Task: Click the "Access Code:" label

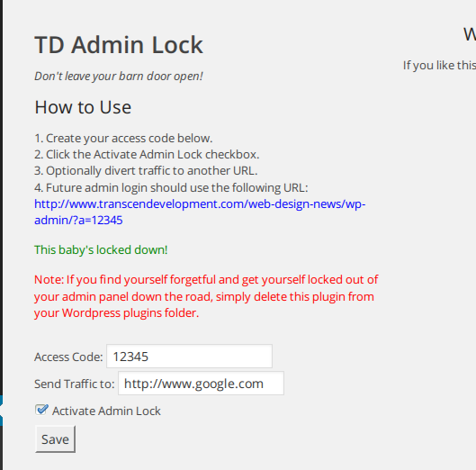Action: [68, 357]
